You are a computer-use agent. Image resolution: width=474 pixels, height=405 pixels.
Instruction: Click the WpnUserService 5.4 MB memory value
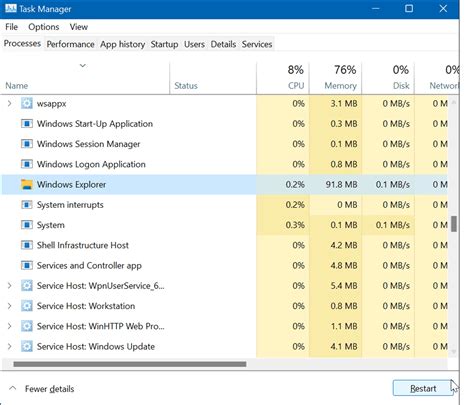344,286
